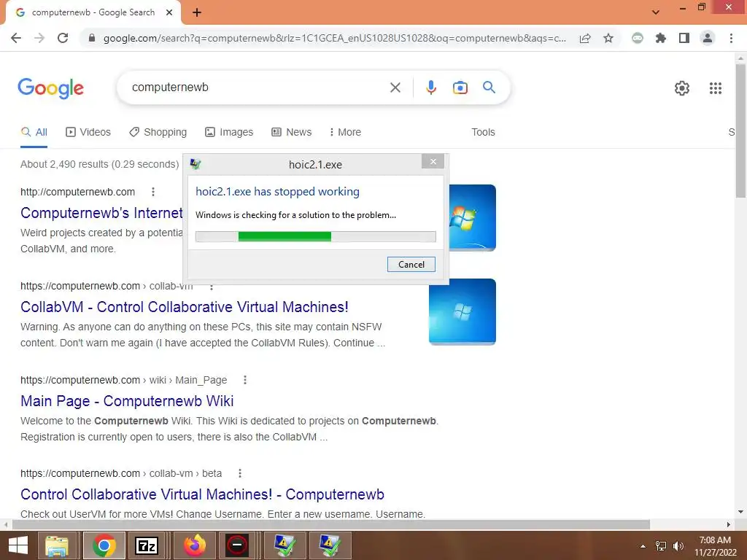This screenshot has width=747, height=560.
Task: Click the vertical page scrollbar
Action: pos(741,131)
